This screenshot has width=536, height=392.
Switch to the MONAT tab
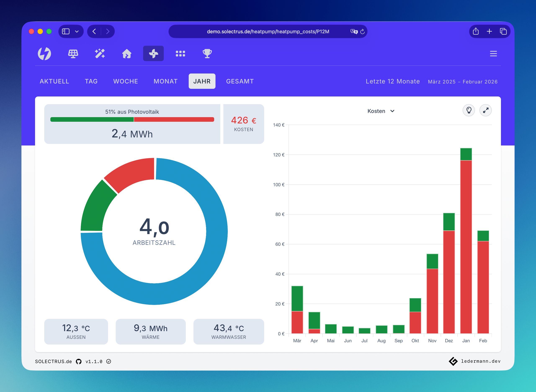(x=166, y=81)
